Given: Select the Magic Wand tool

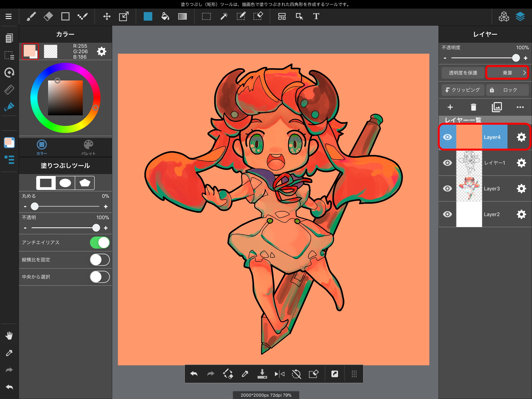Looking at the screenshot, I should pos(224,16).
